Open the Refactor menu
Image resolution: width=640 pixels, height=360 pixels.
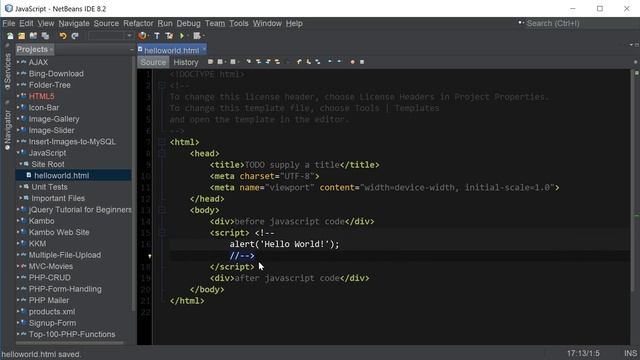tap(138, 23)
